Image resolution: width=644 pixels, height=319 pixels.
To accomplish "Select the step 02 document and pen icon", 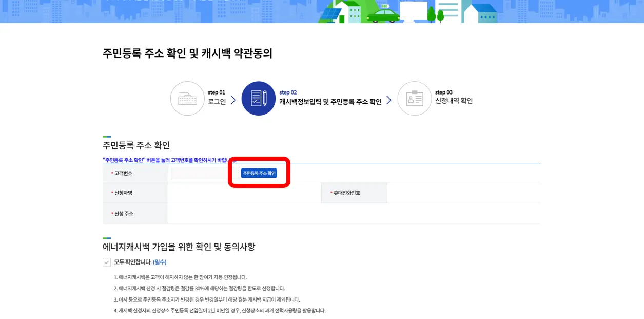I will 258,98.
